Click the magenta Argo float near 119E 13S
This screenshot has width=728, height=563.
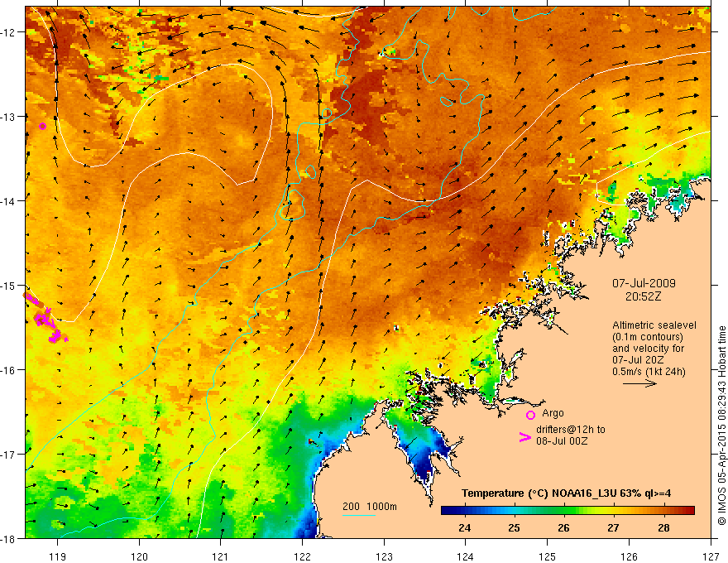click(42, 126)
